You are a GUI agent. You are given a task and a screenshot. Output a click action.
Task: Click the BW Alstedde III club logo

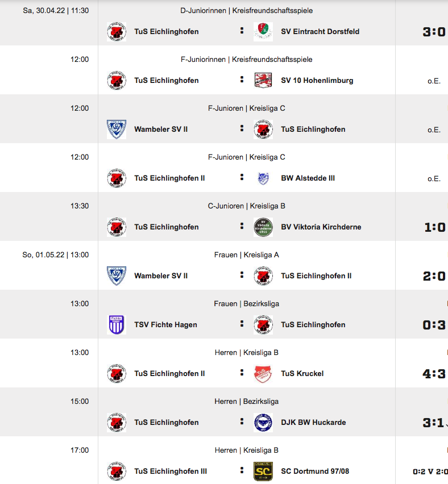[x=263, y=178]
